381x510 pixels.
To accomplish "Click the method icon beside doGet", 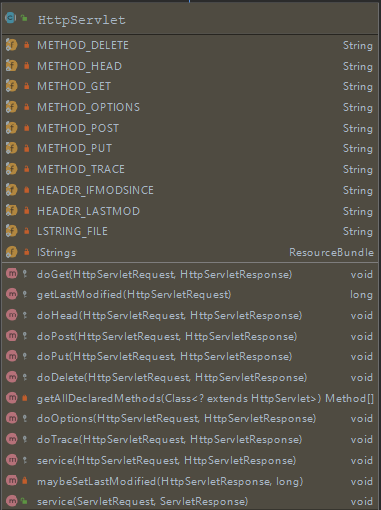I will coord(12,274).
